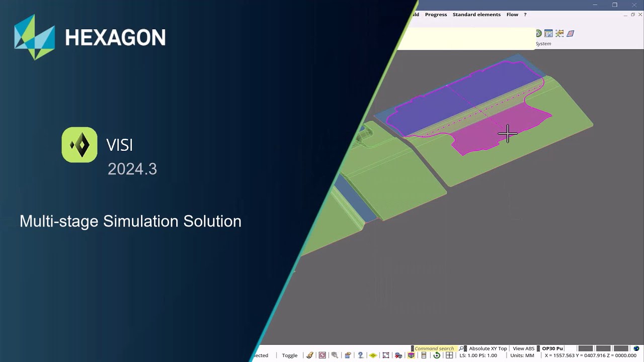
Task: Click the second grey box in status bar
Action: 603,348
